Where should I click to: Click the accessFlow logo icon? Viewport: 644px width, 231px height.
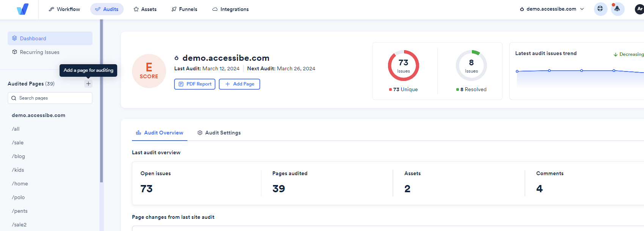pyautogui.click(x=23, y=9)
